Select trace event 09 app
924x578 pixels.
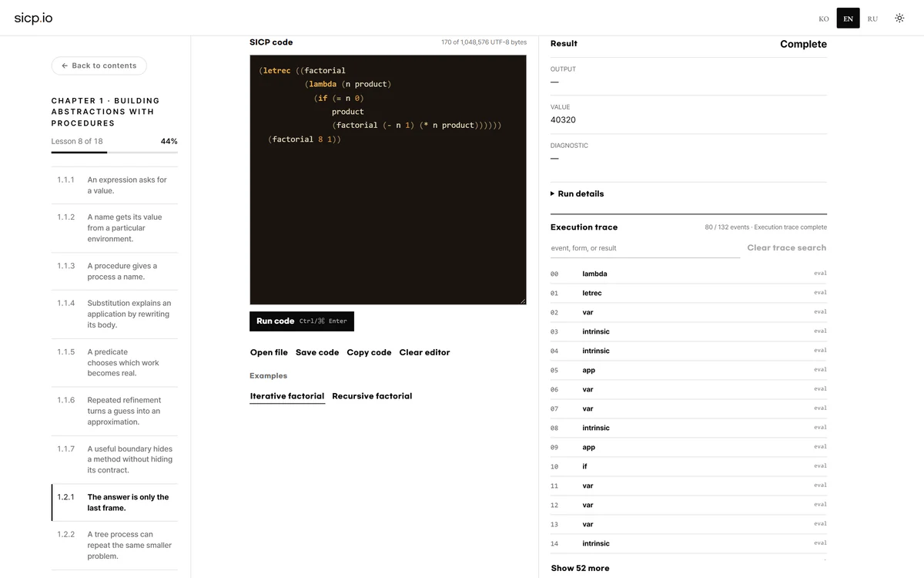[688, 447]
